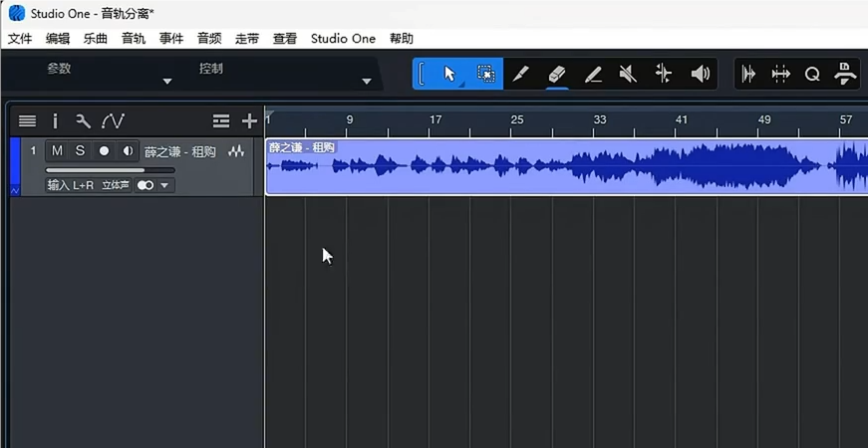
Task: Solo track 1 with S button
Action: pos(81,151)
